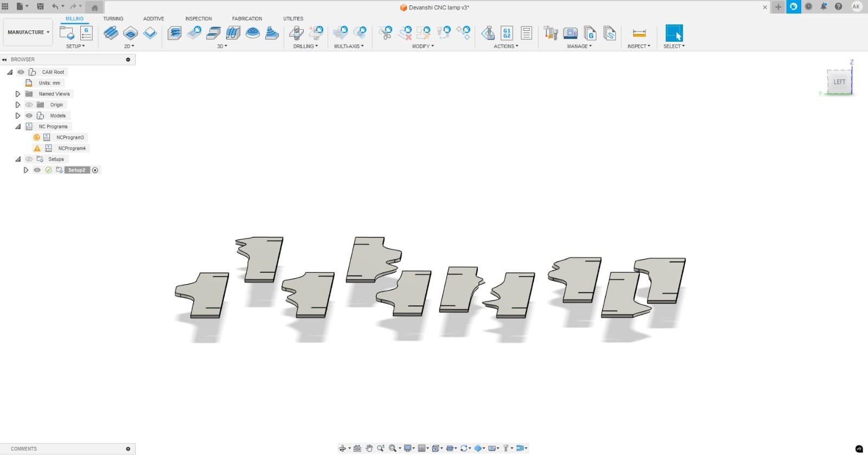Select the 2D Pocket tool

(x=130, y=33)
